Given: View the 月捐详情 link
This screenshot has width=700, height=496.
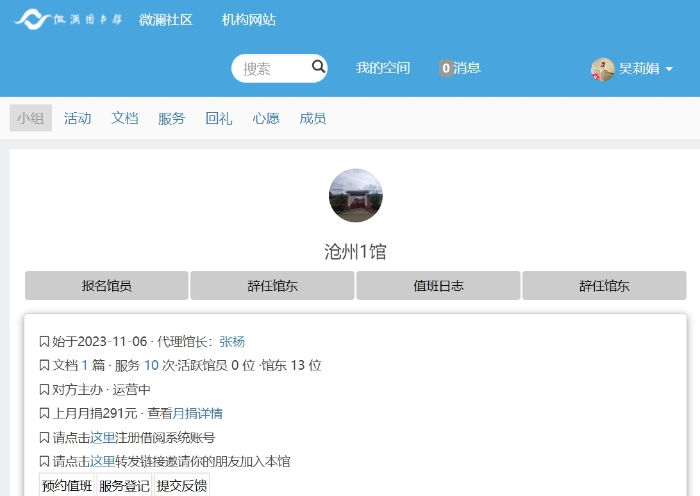Looking at the screenshot, I should pos(197,413).
